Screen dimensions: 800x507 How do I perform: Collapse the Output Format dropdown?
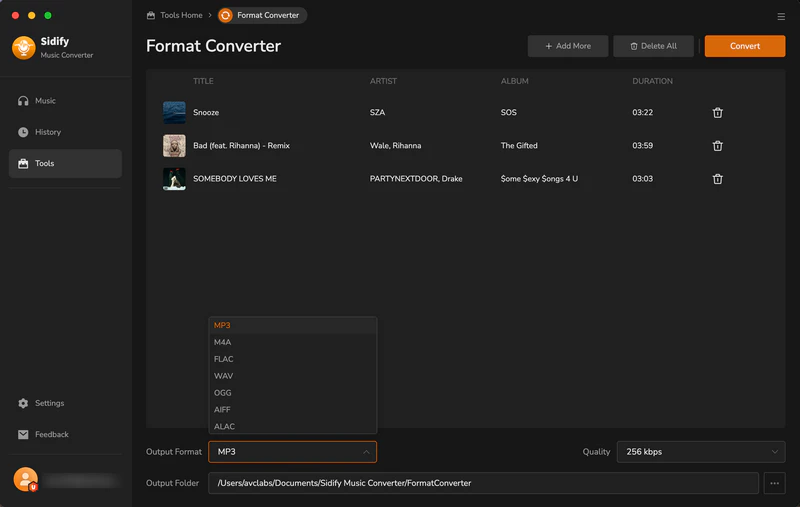[292, 452]
